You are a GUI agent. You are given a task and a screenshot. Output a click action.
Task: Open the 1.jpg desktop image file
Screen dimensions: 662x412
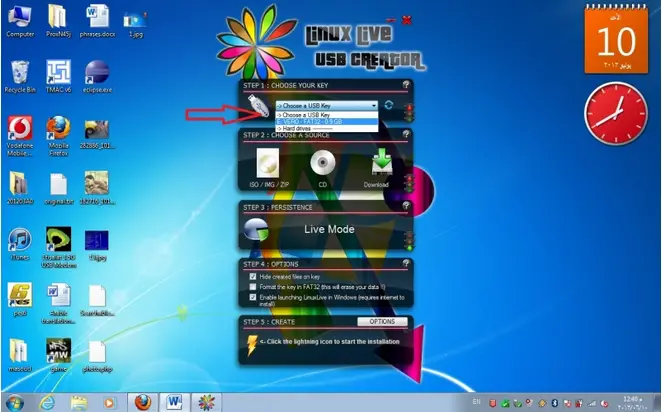[x=136, y=24]
